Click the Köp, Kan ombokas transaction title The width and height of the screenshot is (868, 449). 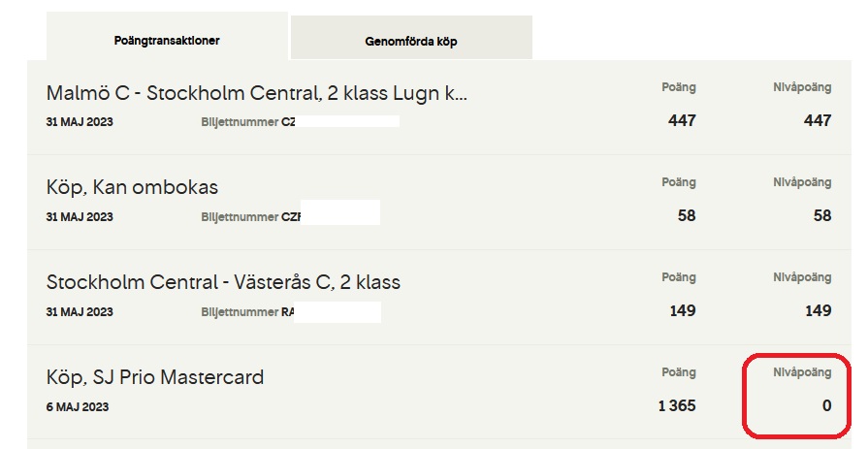point(132,187)
